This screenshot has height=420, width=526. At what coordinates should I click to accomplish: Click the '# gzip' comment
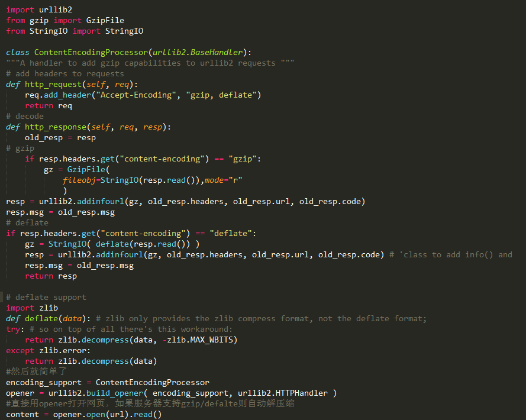(x=20, y=148)
